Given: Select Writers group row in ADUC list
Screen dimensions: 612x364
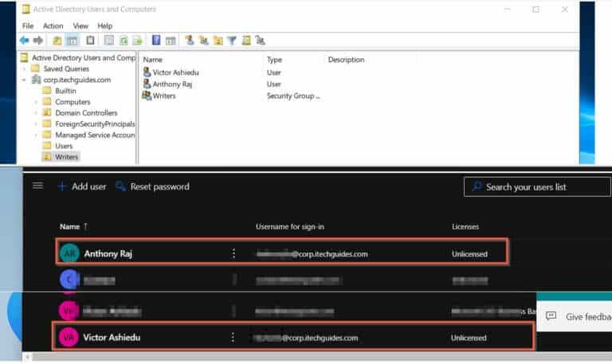Looking at the screenshot, I should pyautogui.click(x=164, y=96).
